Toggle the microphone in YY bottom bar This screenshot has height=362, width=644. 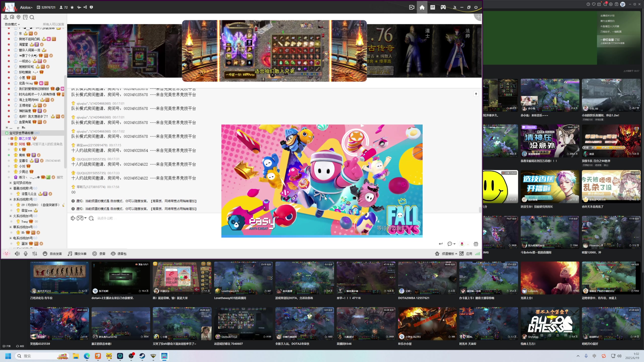pyautogui.click(x=26, y=254)
